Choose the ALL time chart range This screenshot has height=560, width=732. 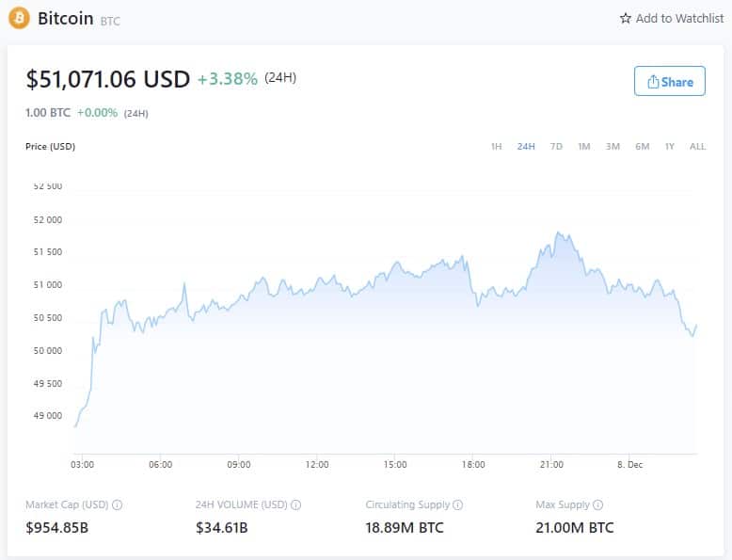[x=697, y=147]
